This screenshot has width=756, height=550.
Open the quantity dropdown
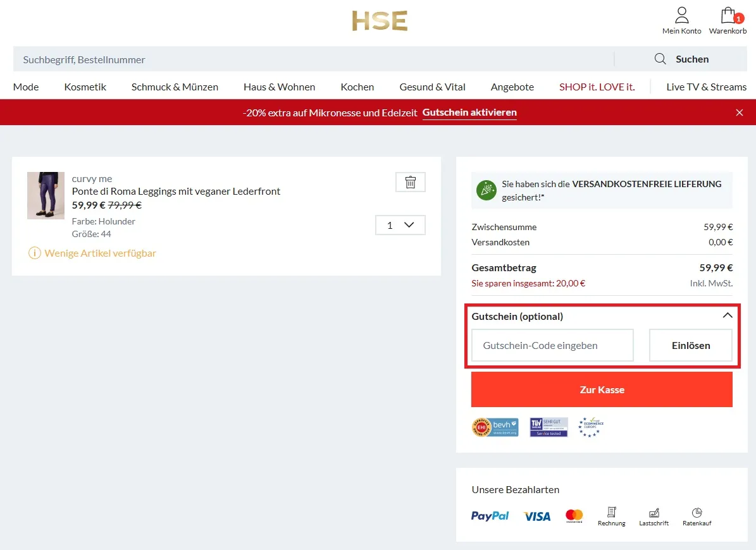tap(400, 224)
